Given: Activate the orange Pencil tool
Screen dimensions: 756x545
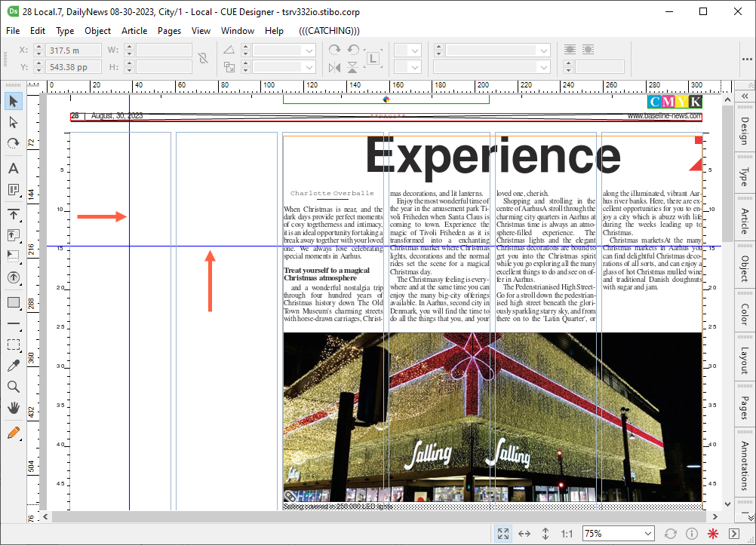Looking at the screenshot, I should pyautogui.click(x=13, y=433).
